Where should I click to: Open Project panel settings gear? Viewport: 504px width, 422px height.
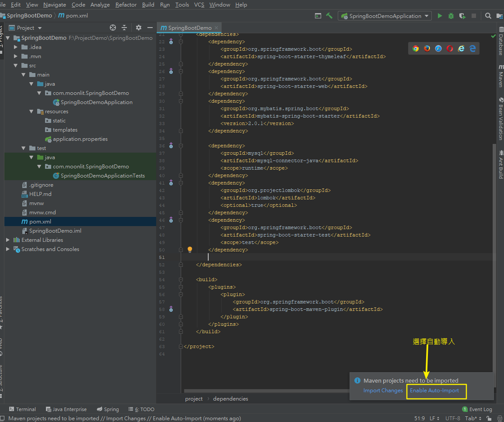tap(139, 28)
